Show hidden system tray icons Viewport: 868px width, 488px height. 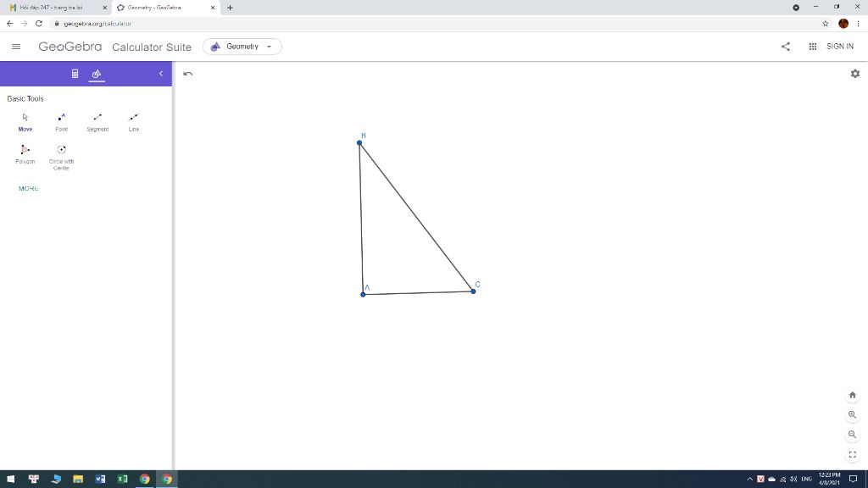pyautogui.click(x=750, y=480)
